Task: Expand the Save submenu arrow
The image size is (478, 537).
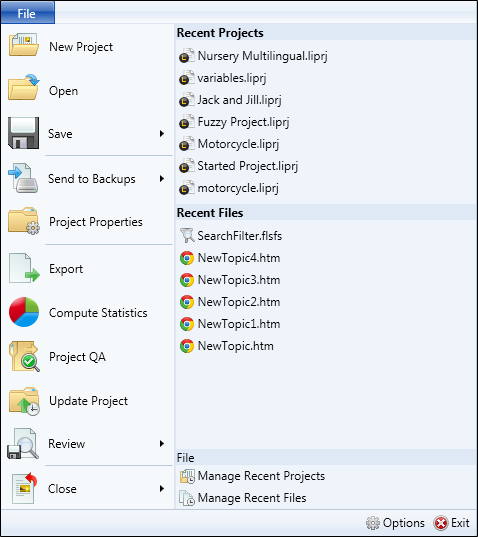Action: 162,134
